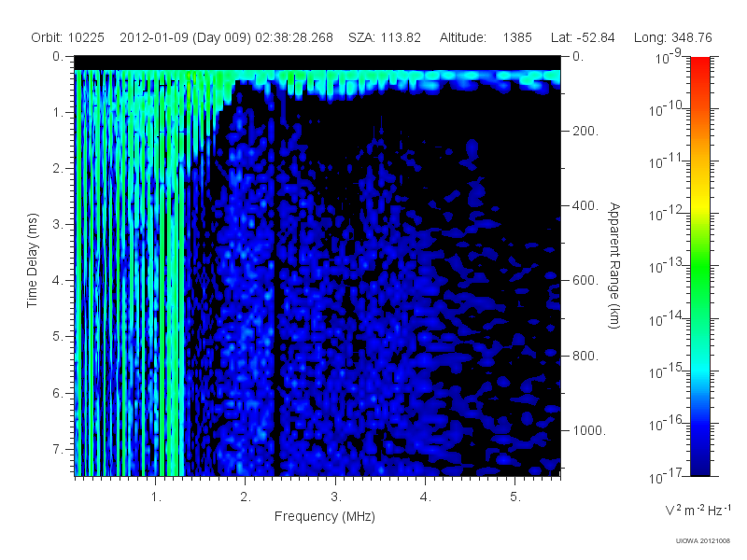This screenshot has height=560, width=747.
Task: Click the yellow band of the colorbar
Action: click(x=699, y=205)
